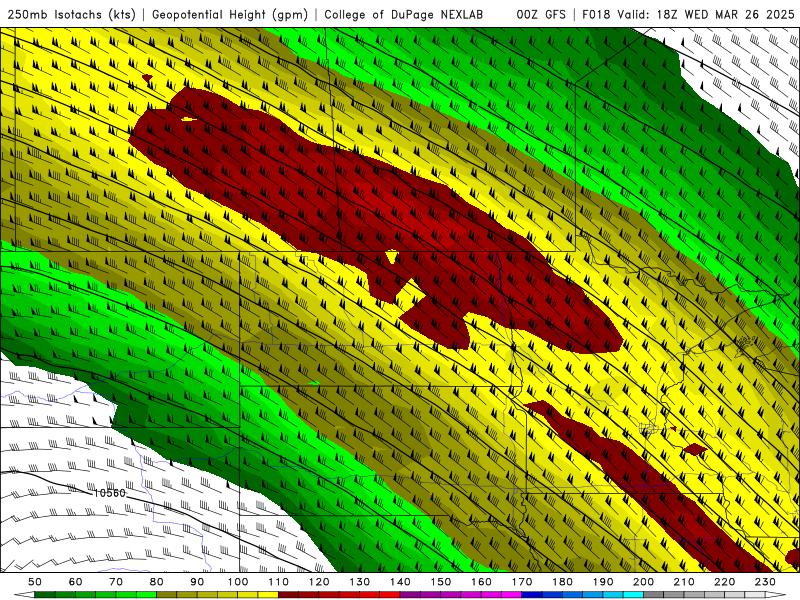This screenshot has width=800, height=600.
Task: Click the left arrow cap of the color bar
Action: pyautogui.click(x=24, y=595)
